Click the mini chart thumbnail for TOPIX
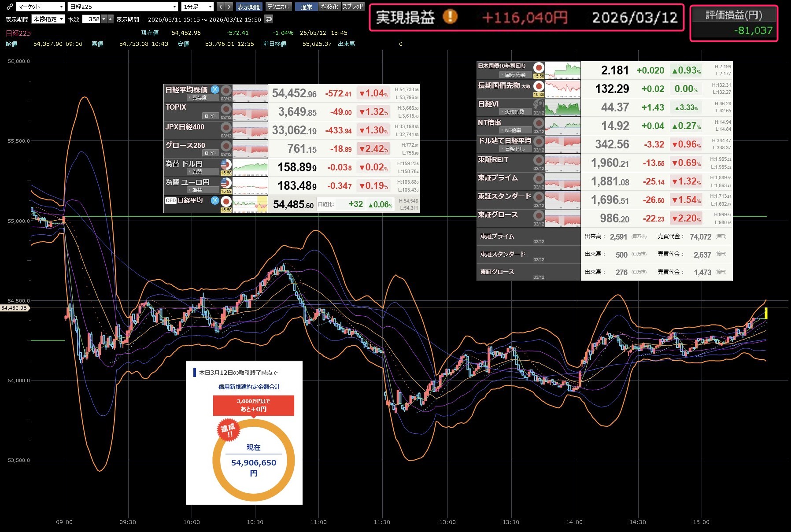Viewport: 791px width, 532px height. click(x=250, y=112)
